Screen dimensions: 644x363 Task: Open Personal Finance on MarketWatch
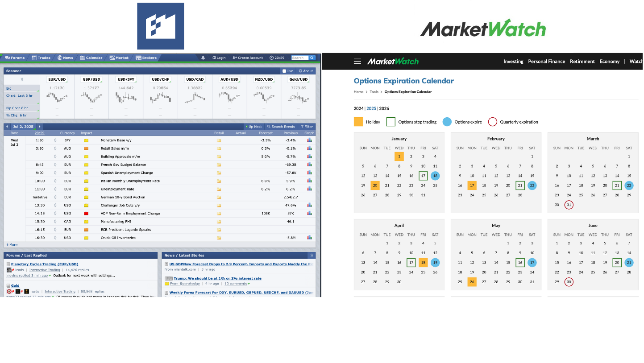click(547, 62)
